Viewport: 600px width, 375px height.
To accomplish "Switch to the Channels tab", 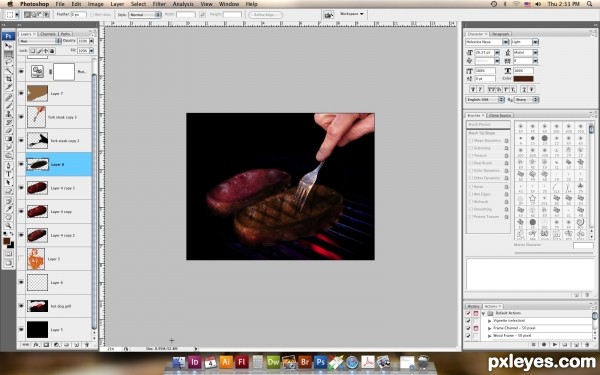I will click(48, 34).
